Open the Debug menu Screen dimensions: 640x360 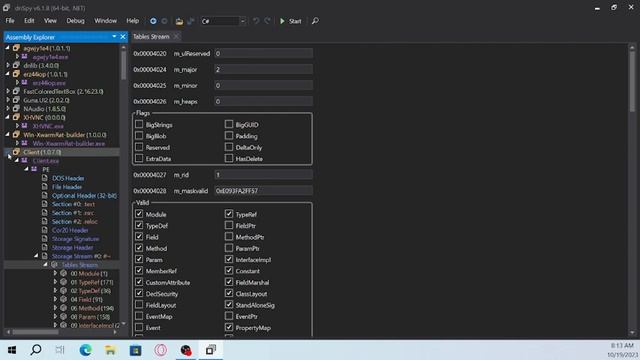(x=76, y=21)
